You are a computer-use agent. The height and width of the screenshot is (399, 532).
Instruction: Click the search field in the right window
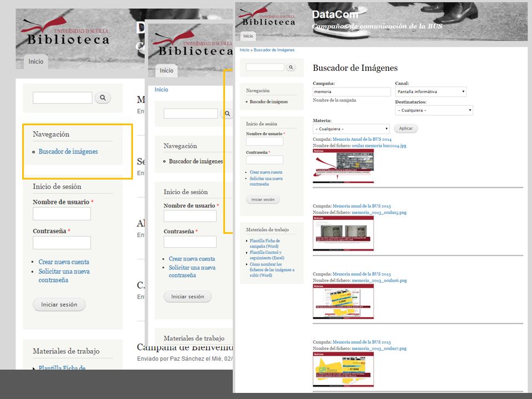coord(265,67)
